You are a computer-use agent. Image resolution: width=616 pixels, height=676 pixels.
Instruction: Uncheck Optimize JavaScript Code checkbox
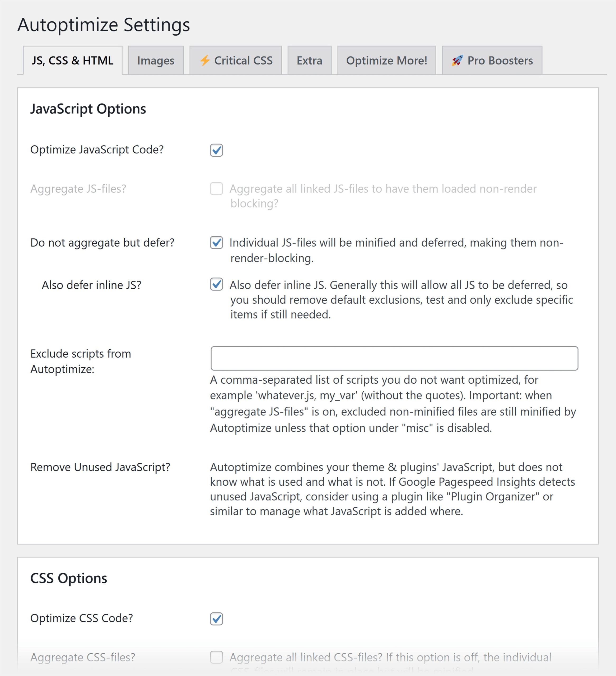tap(216, 150)
